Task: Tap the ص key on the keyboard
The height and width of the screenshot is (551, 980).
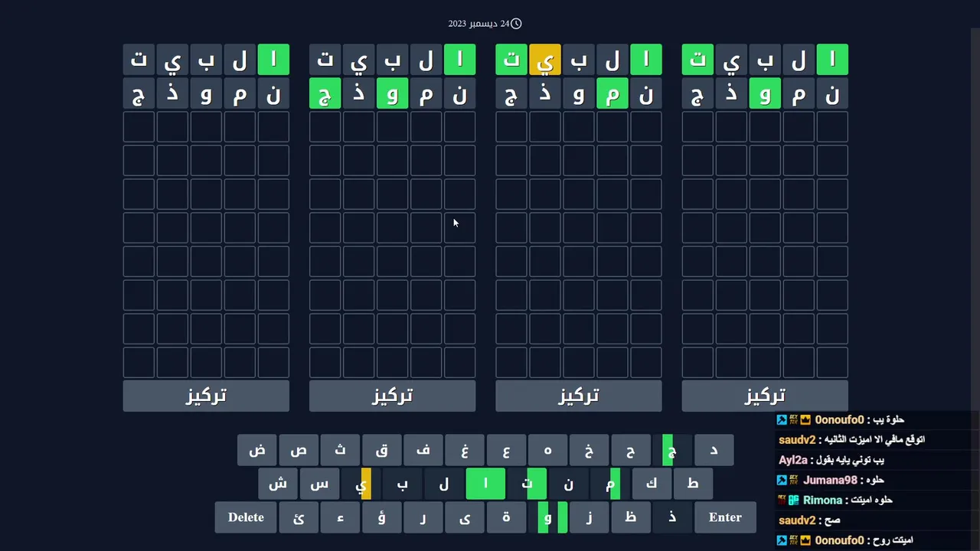Action: click(x=299, y=450)
